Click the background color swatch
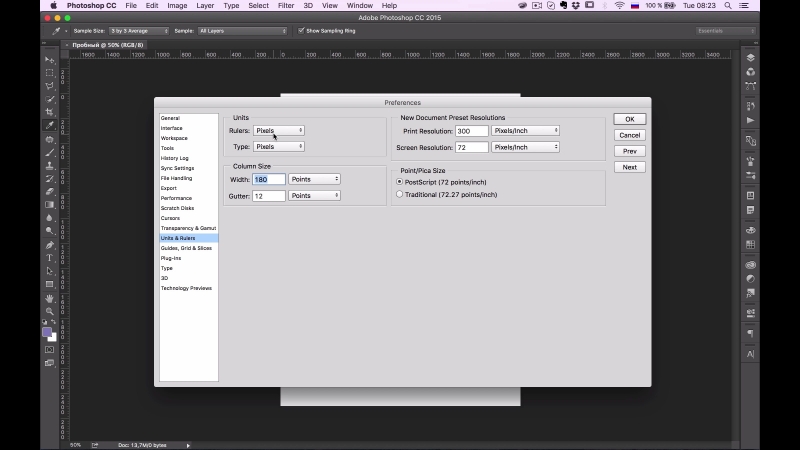 (x=54, y=338)
